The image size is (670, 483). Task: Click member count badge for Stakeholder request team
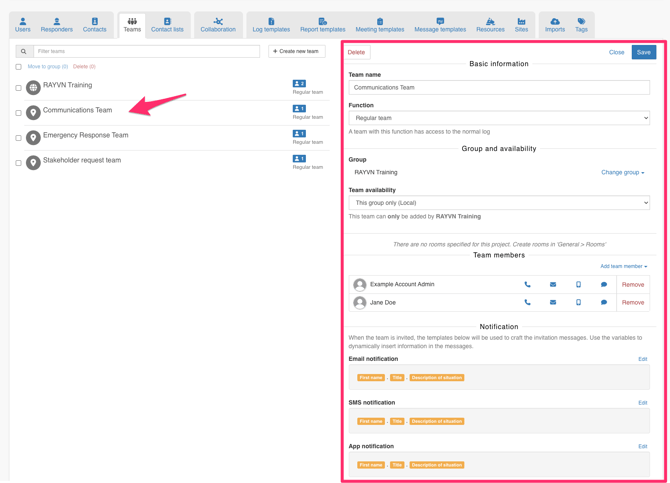click(299, 159)
